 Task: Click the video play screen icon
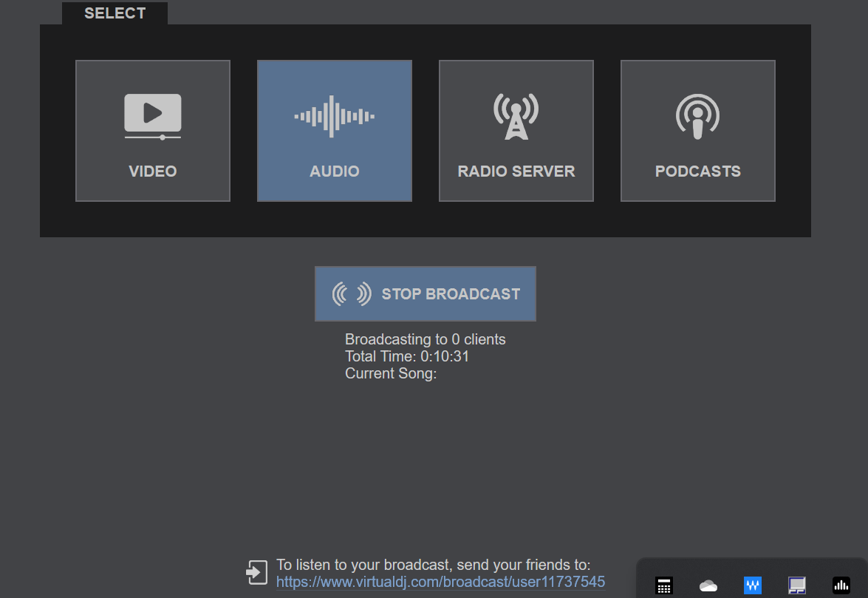(x=153, y=116)
